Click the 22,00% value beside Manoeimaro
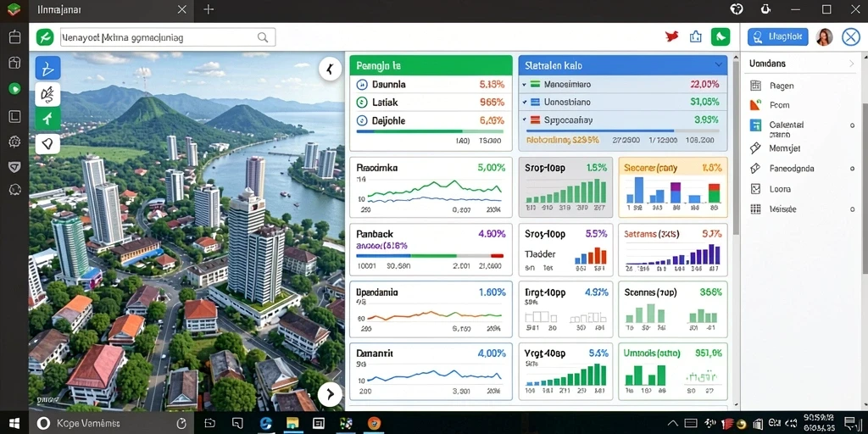 (x=704, y=85)
